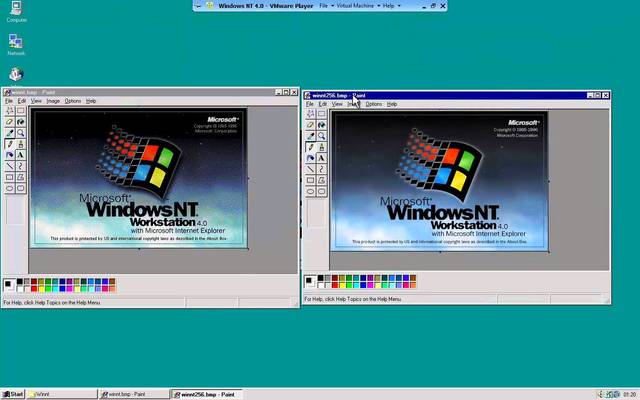Screen dimensions: 640x400
Task: Pick the Line tool in winnt256.bmp Paint
Action: pyautogui.click(x=311, y=169)
